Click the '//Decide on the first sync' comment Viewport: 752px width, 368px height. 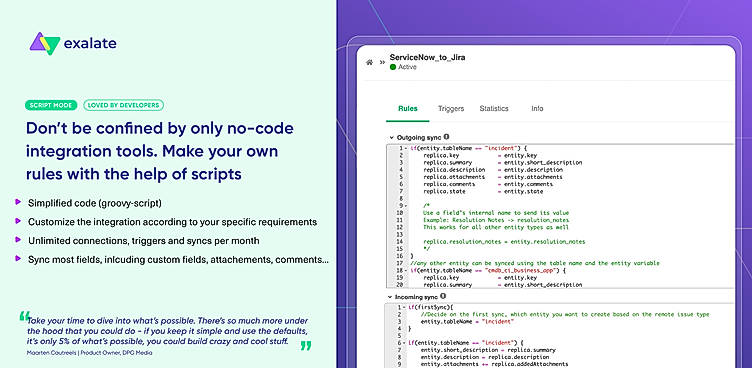pyautogui.click(x=564, y=314)
